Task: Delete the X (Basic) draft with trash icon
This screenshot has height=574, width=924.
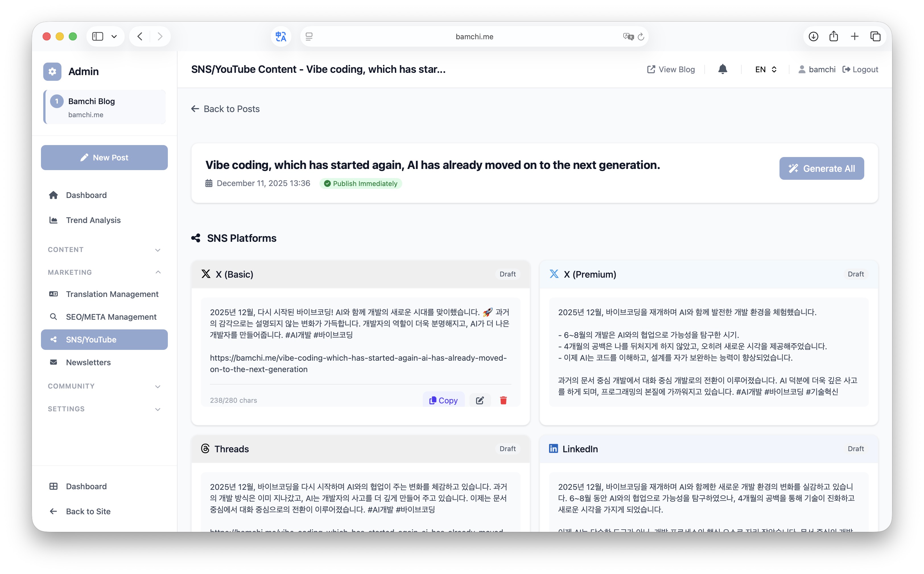Action: click(503, 400)
